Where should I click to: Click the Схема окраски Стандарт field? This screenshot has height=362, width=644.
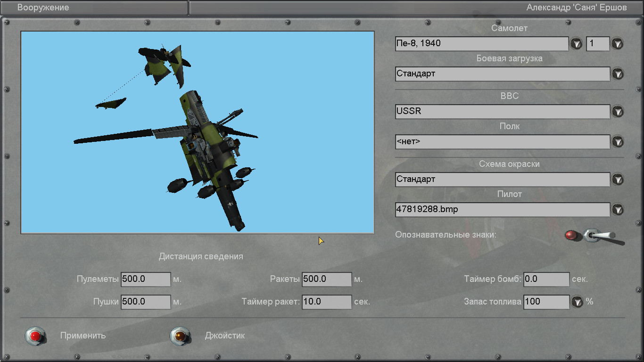[503, 180]
